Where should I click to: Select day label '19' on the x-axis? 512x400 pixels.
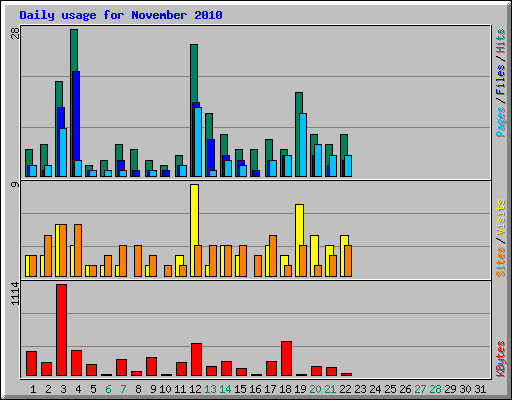(300, 389)
